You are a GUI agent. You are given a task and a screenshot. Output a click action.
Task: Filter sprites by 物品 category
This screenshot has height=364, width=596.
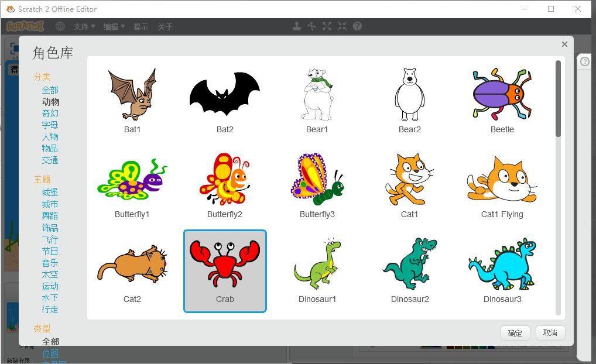(x=50, y=149)
